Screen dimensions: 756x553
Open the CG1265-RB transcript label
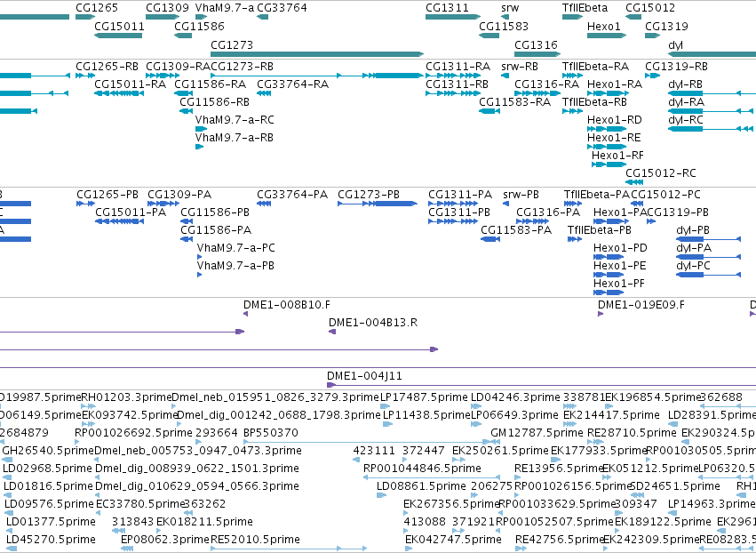[x=107, y=66]
